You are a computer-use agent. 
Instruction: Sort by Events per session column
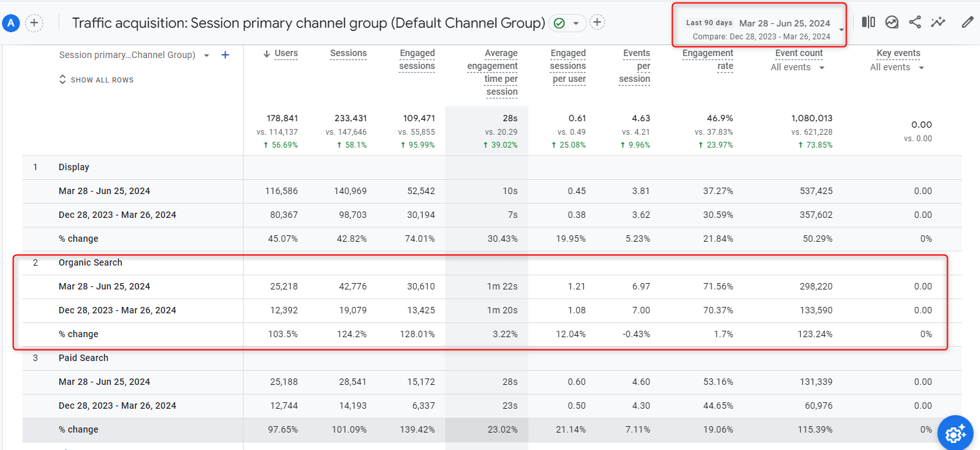pyautogui.click(x=635, y=66)
